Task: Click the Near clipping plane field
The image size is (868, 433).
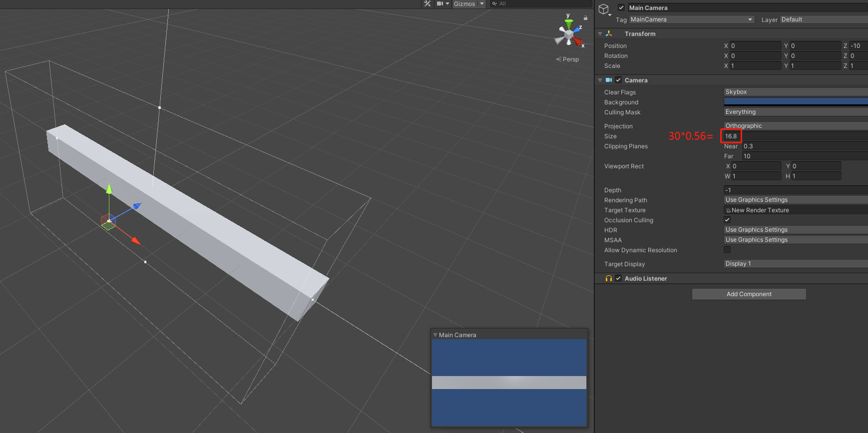Action: point(805,146)
